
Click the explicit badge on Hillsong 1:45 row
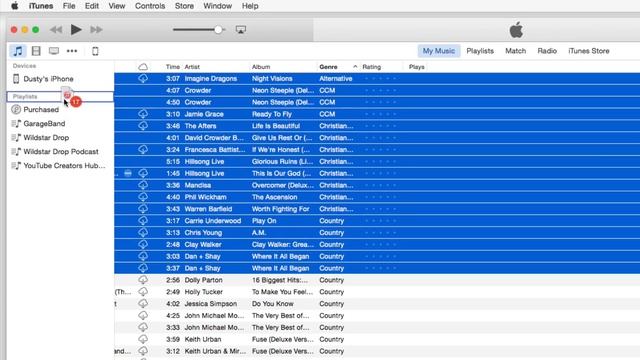(128, 173)
